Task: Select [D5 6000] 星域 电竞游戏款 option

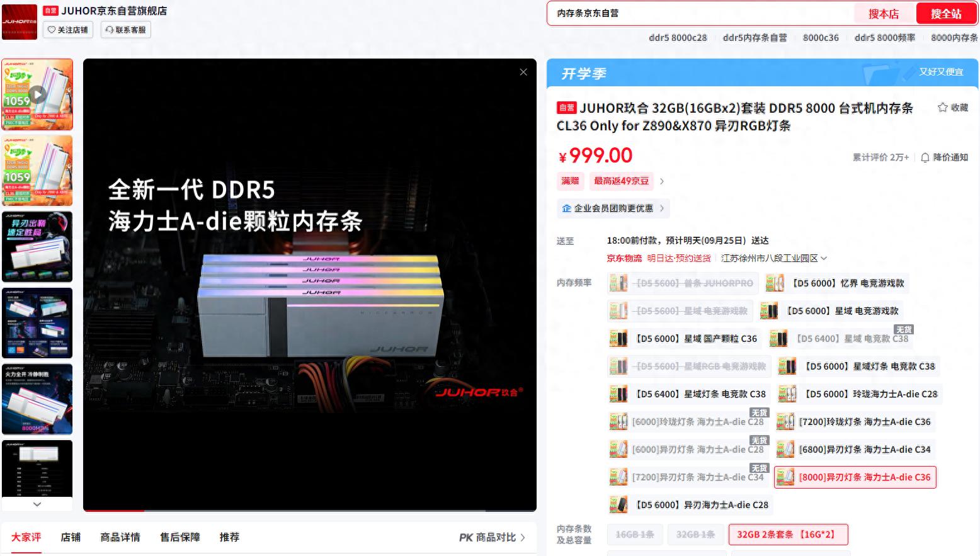Action: click(831, 311)
